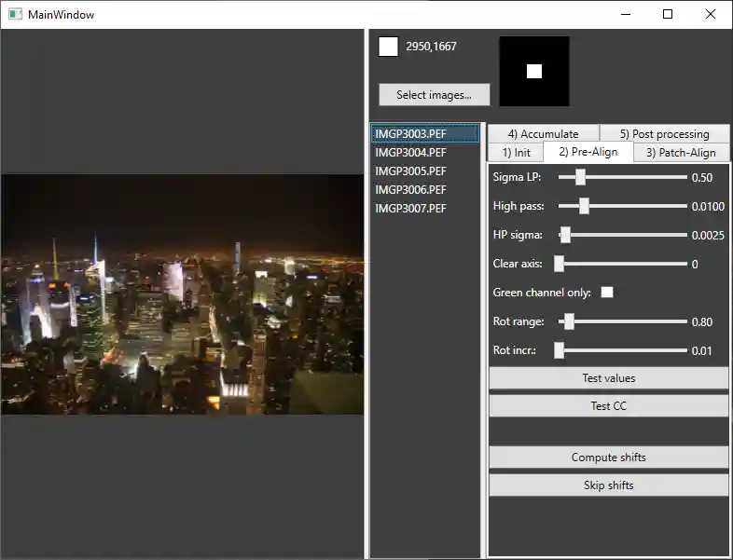Image resolution: width=733 pixels, height=560 pixels.
Task: Click the Compute shifts button
Action: pos(608,458)
